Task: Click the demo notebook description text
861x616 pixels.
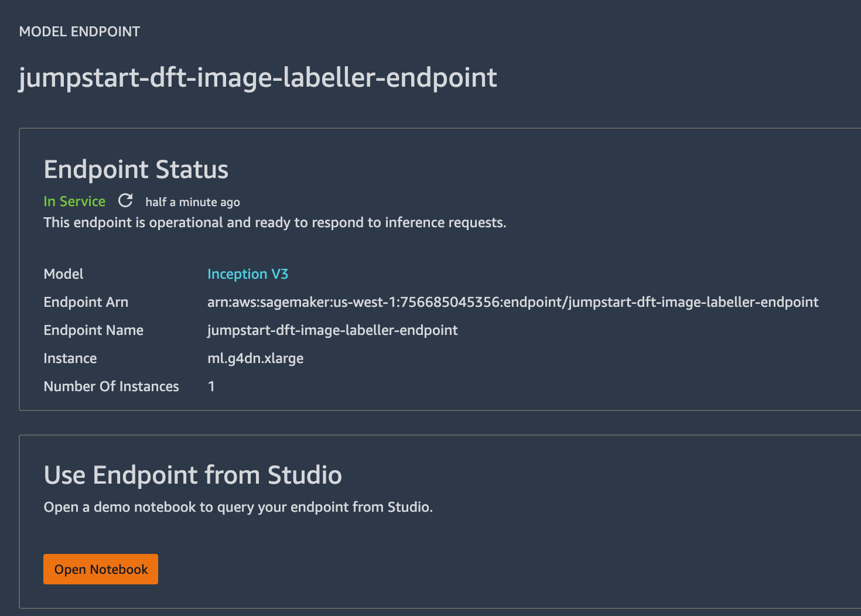Action: point(238,507)
